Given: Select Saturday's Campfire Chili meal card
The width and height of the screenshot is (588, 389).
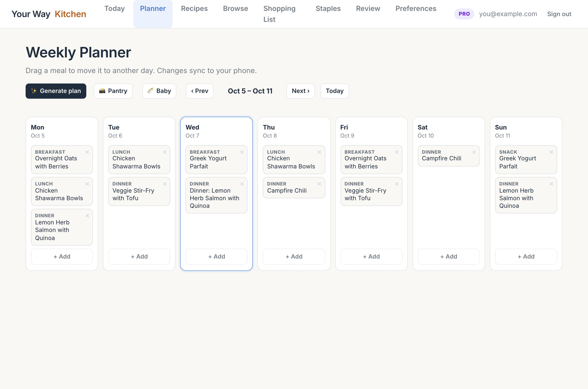Looking at the screenshot, I should click(x=449, y=156).
